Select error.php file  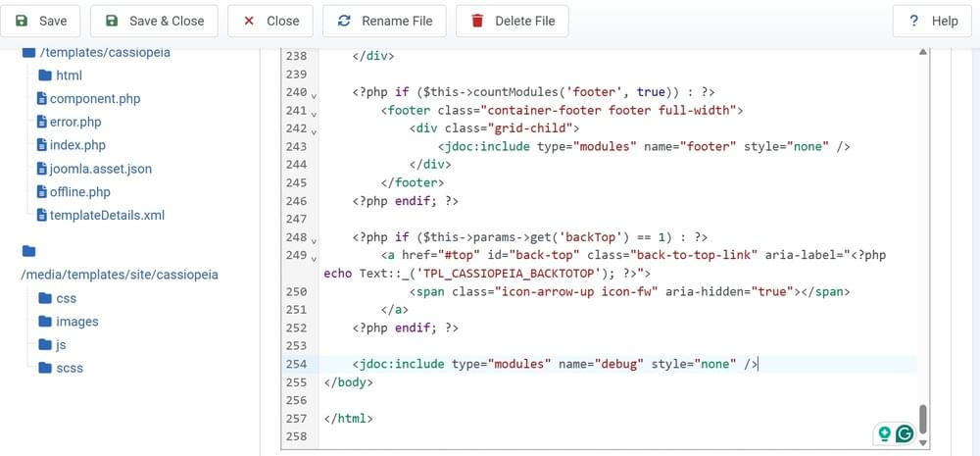click(75, 122)
